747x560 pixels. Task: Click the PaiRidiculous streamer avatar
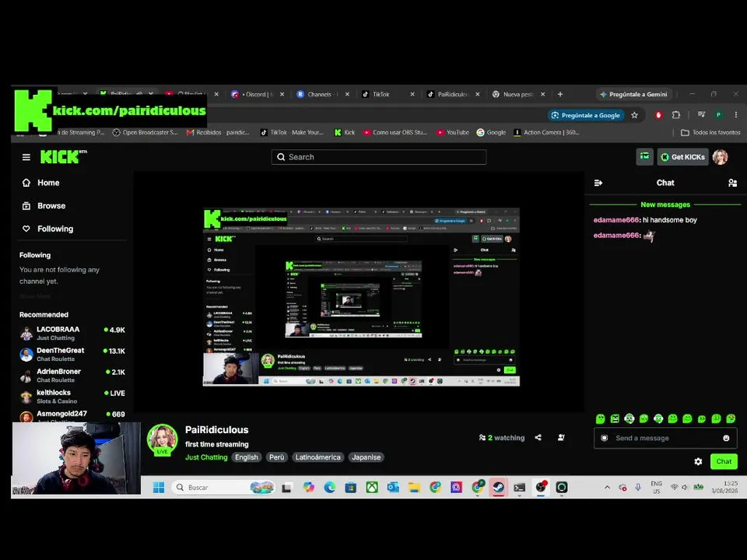coord(162,439)
